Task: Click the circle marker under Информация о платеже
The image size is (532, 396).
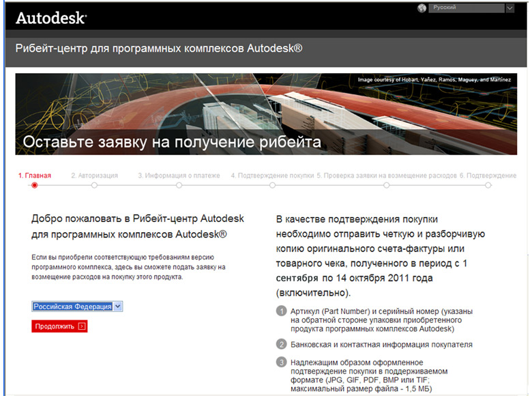Action: tap(179, 185)
